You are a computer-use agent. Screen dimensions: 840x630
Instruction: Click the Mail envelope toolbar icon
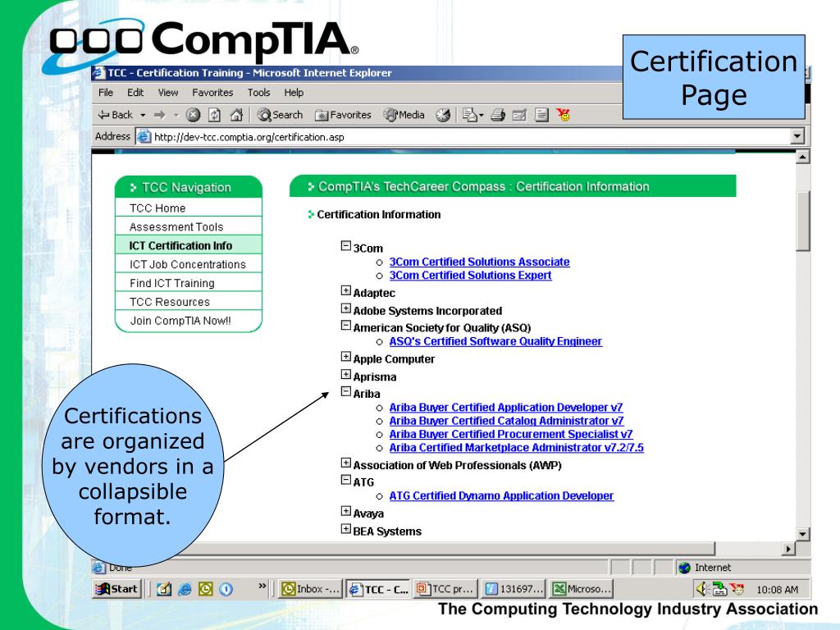click(x=470, y=115)
